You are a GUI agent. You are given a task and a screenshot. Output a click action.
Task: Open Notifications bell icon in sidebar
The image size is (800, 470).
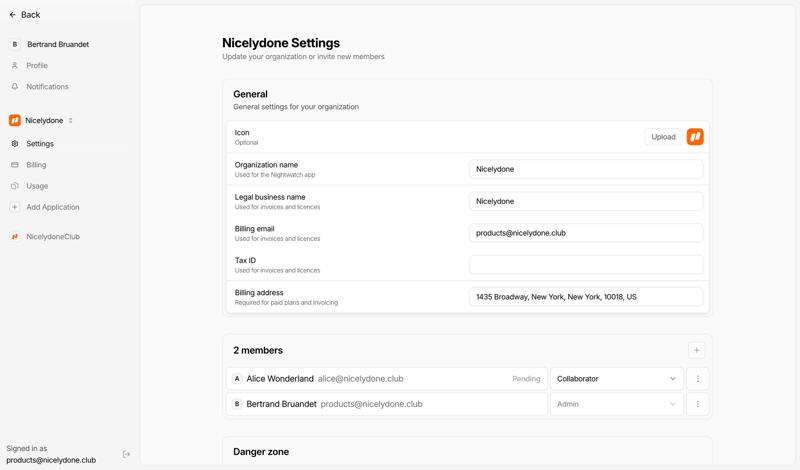coord(15,87)
